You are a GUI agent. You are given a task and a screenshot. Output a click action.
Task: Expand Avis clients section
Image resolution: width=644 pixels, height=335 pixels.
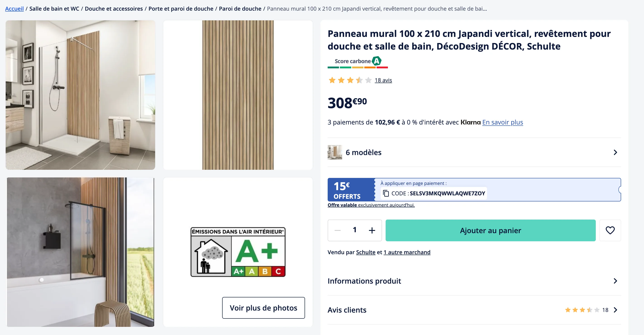474,310
